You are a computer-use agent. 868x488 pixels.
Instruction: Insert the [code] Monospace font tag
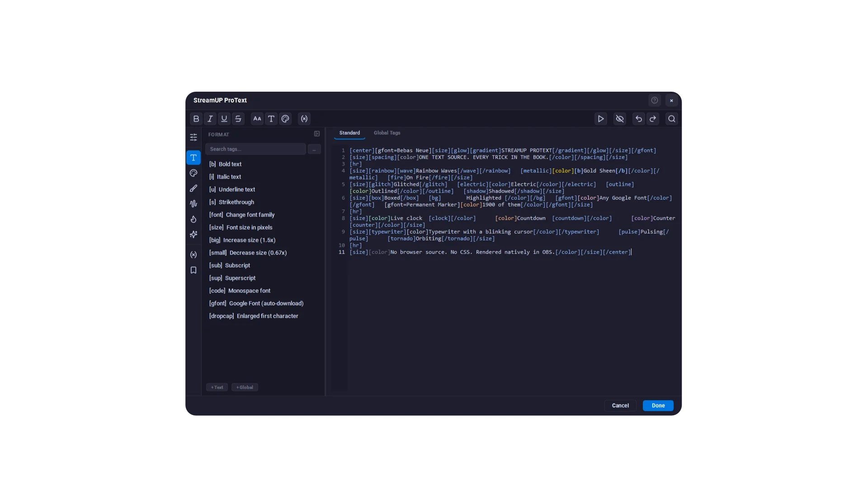[262, 291]
